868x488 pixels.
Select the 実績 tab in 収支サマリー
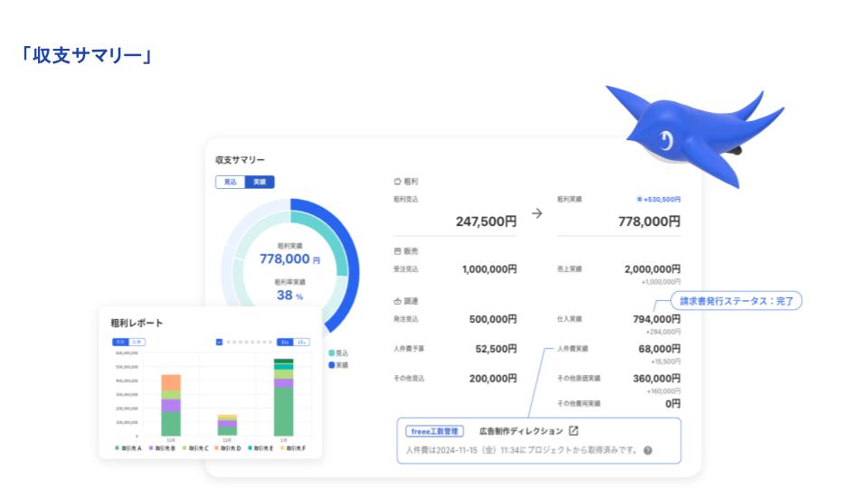259,182
